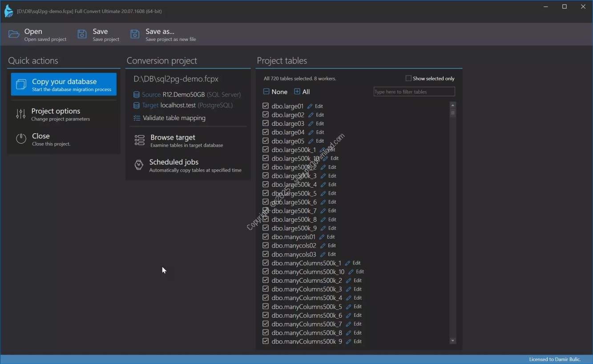Click the pencil icon for dbo.large500k_3
This screenshot has height=364, width=593.
(x=323, y=176)
